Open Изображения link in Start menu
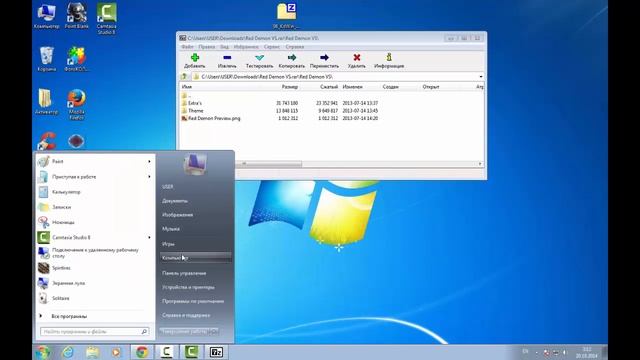The height and width of the screenshot is (360, 640). coord(178,215)
